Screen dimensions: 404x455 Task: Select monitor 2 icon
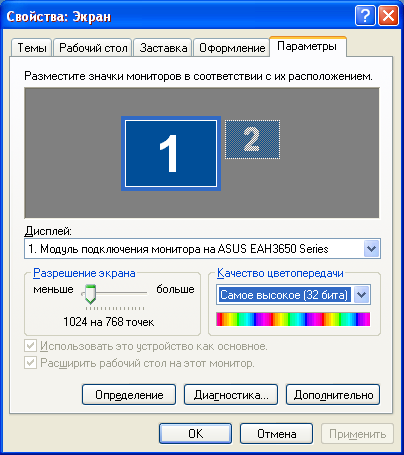252,139
